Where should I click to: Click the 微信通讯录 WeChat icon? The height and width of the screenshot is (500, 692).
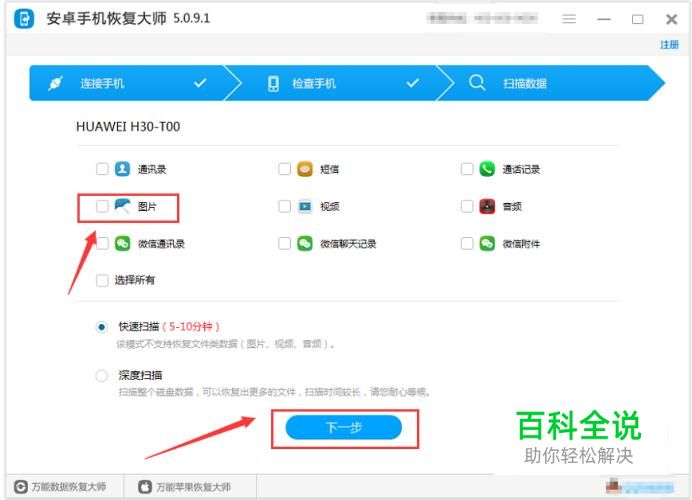pyautogui.click(x=122, y=243)
